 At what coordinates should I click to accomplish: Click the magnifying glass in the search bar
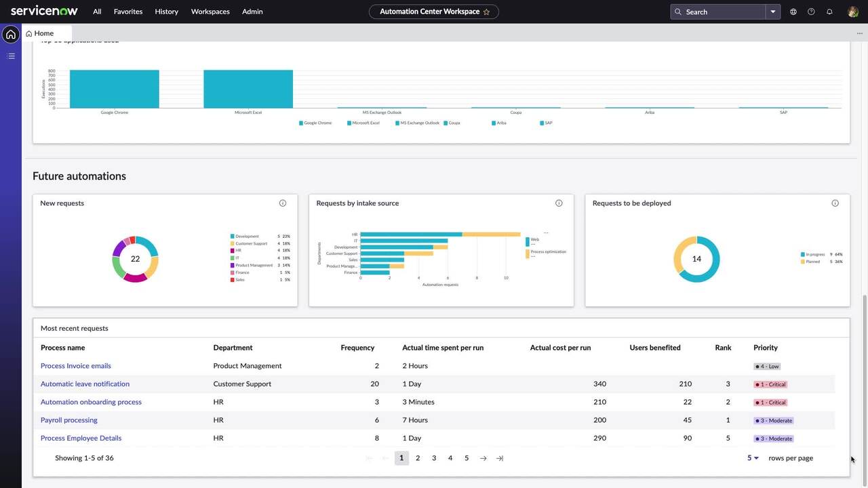677,12
